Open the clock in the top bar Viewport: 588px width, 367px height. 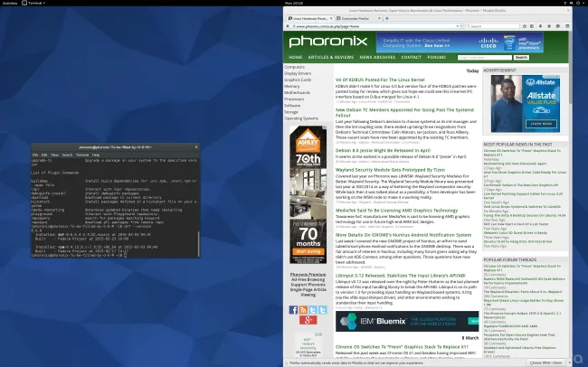coord(294,3)
